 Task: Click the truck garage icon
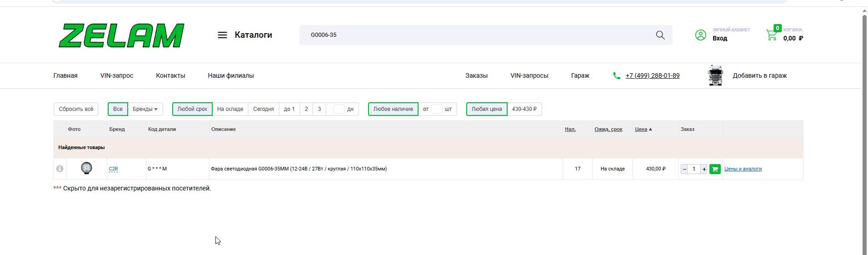[715, 75]
